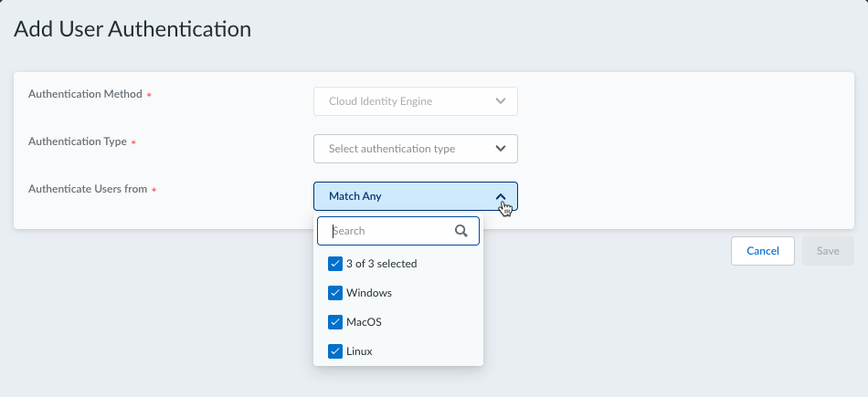Click the Authentication Type label
This screenshot has width=868, height=397.
click(77, 141)
